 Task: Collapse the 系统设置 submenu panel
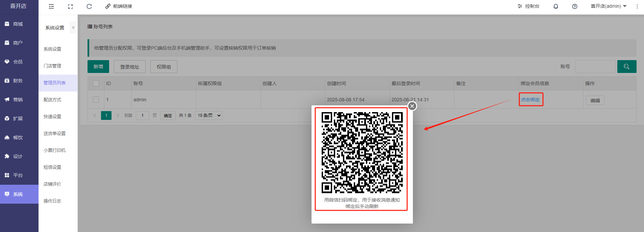[x=73, y=28]
